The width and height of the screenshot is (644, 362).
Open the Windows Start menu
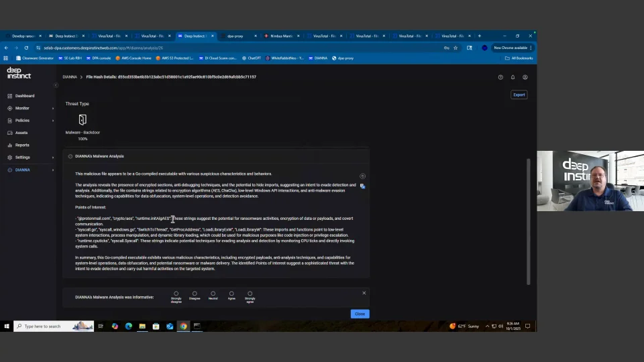[x=7, y=326]
